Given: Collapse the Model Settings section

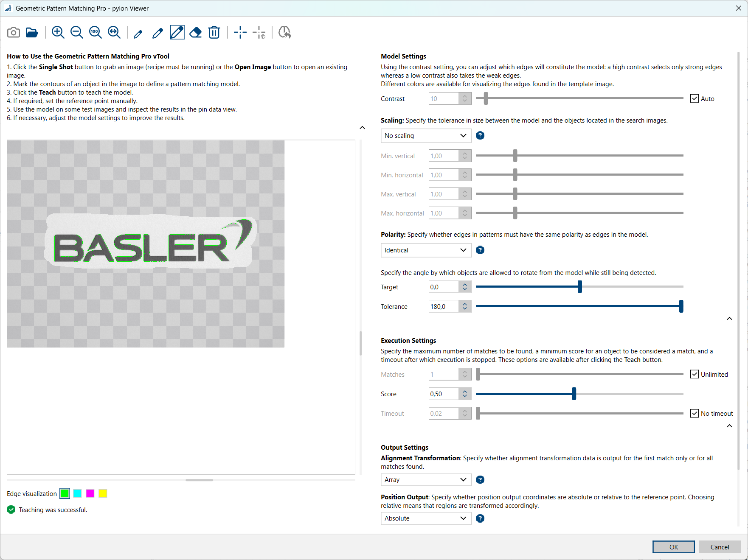Looking at the screenshot, I should click(729, 319).
